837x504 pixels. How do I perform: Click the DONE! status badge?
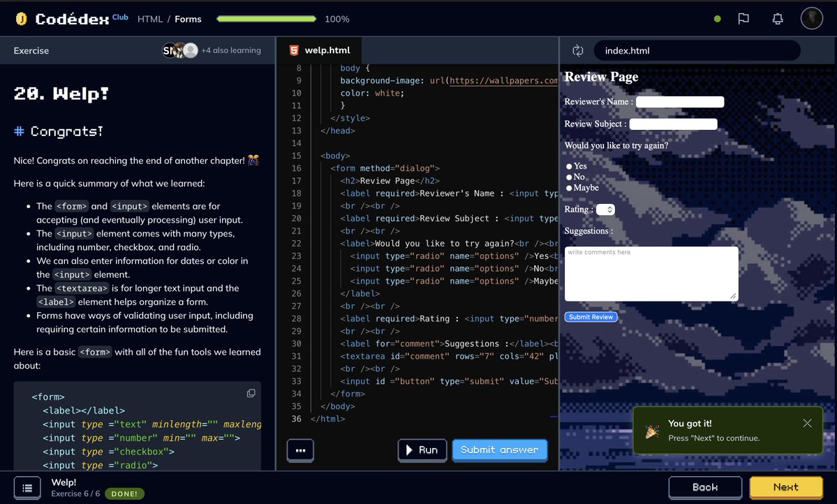124,494
